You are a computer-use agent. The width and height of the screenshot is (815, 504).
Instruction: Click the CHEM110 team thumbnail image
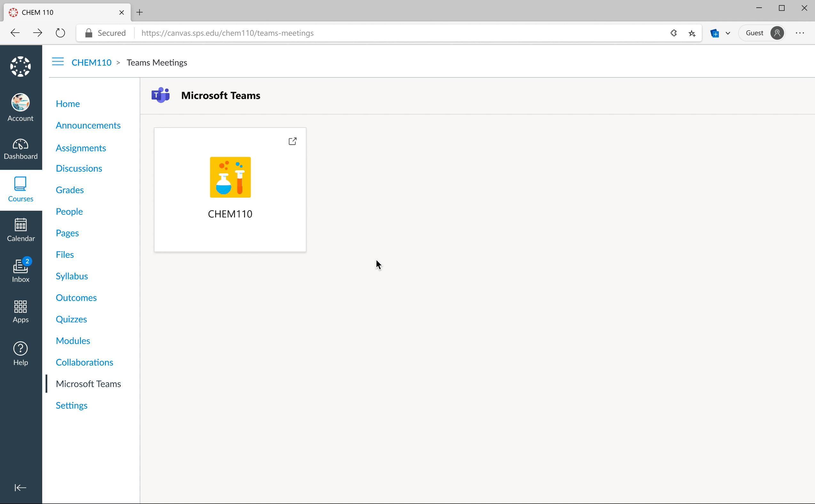pos(230,177)
